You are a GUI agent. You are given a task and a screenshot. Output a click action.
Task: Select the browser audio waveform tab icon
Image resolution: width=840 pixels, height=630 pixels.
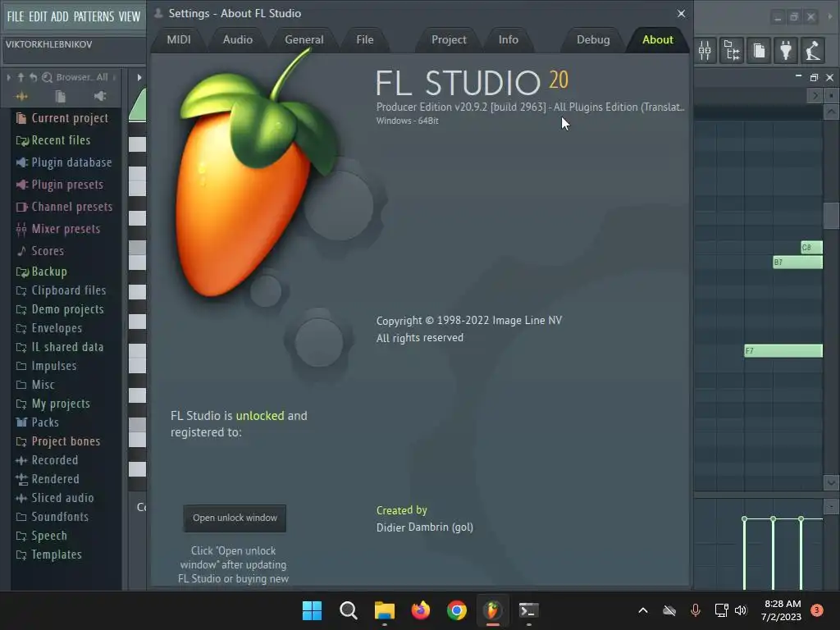coord(21,97)
